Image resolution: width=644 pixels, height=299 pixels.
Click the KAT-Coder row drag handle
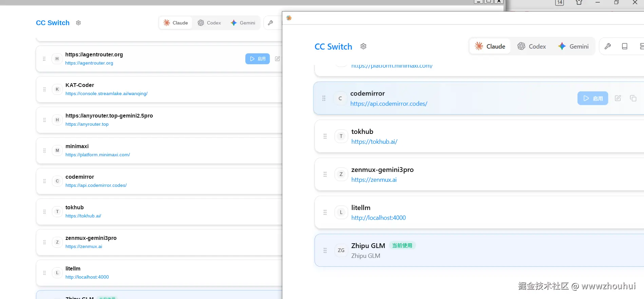pyautogui.click(x=44, y=89)
